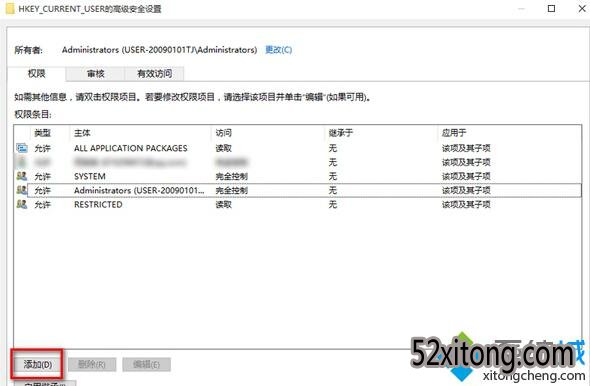Select the RESTRICTED permission entry row
The image size is (590, 386).
pos(297,204)
